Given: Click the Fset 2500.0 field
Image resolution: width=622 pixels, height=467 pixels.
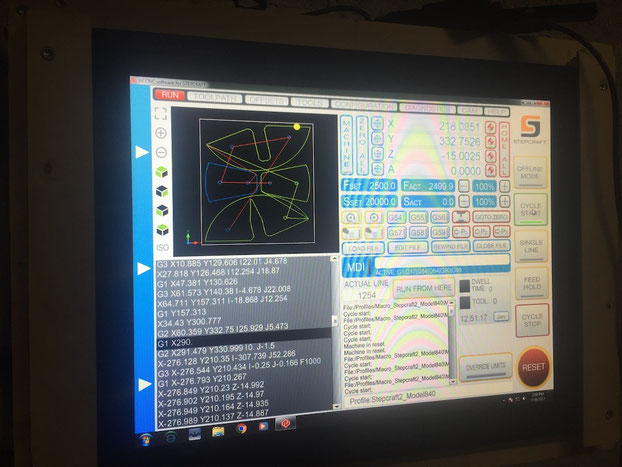Looking at the screenshot, I should 369,185.
